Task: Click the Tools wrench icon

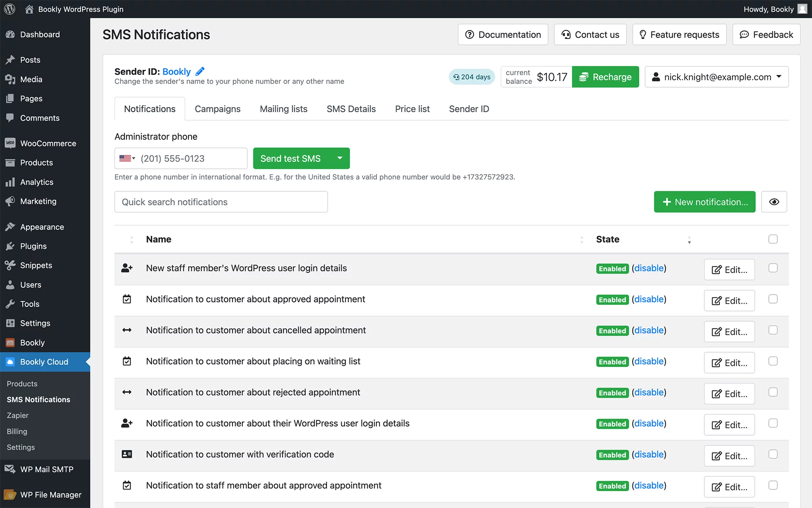Action: 10,304
